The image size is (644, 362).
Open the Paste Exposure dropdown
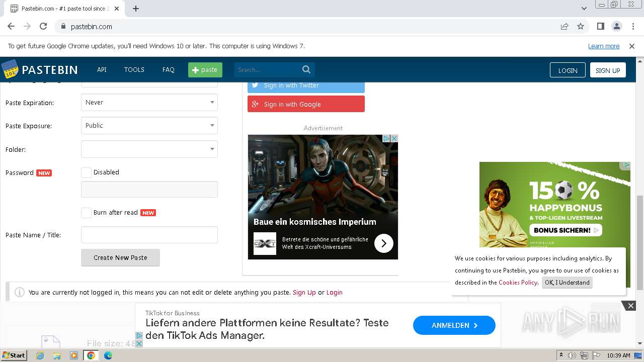pos(149,126)
